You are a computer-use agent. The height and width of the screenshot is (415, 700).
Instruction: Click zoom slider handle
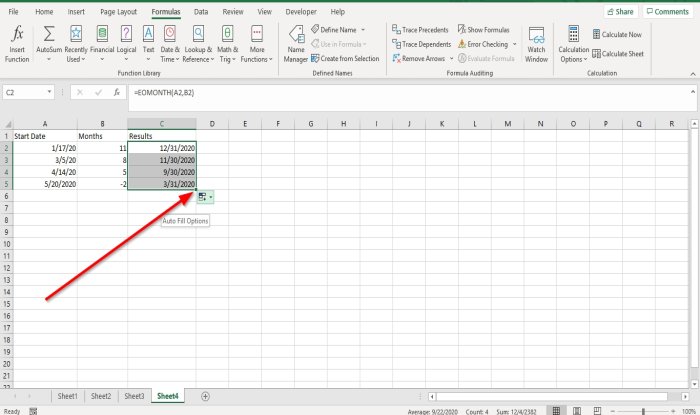(643, 411)
